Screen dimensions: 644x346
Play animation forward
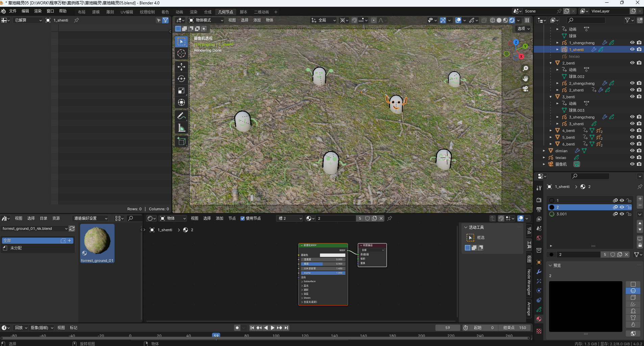[273, 328]
